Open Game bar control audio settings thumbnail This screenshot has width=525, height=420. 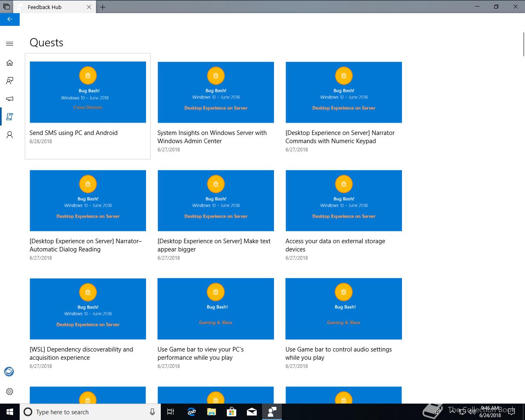[344, 309]
